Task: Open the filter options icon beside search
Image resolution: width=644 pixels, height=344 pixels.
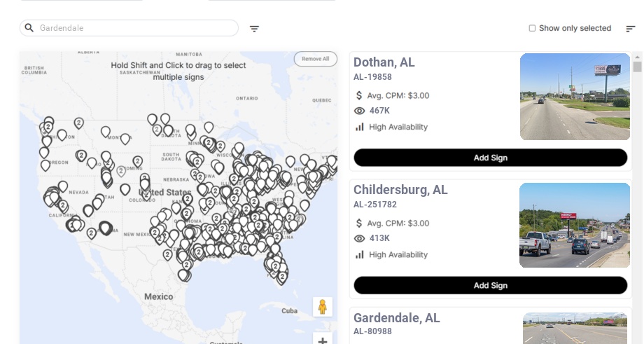Action: click(x=254, y=29)
